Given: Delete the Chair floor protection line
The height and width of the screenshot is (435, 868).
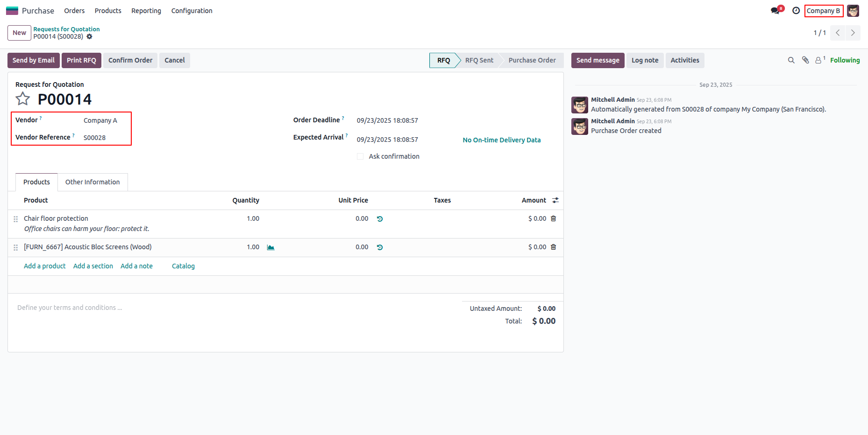Looking at the screenshot, I should pyautogui.click(x=553, y=218).
